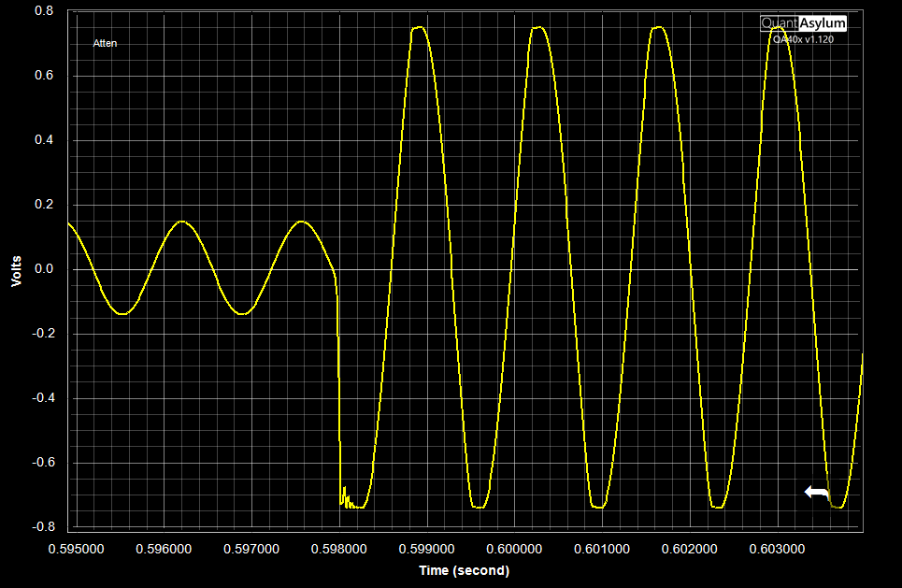Click the 0.595000 time axis label
Screen dimensions: 902x588
(x=77, y=549)
